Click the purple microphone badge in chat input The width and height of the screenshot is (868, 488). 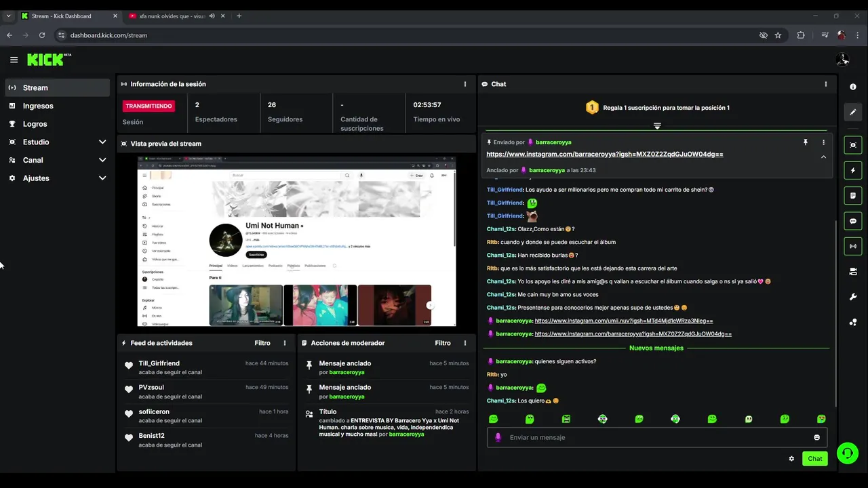[x=498, y=437]
